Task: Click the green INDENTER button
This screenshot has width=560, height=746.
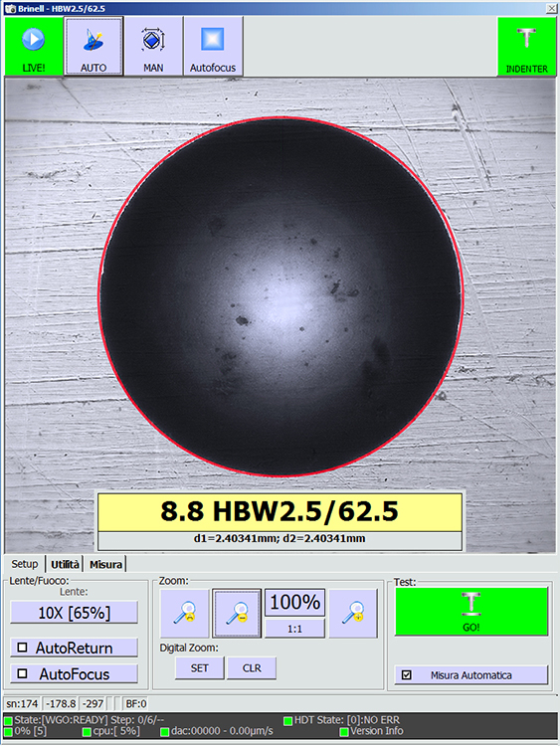Action: (527, 46)
